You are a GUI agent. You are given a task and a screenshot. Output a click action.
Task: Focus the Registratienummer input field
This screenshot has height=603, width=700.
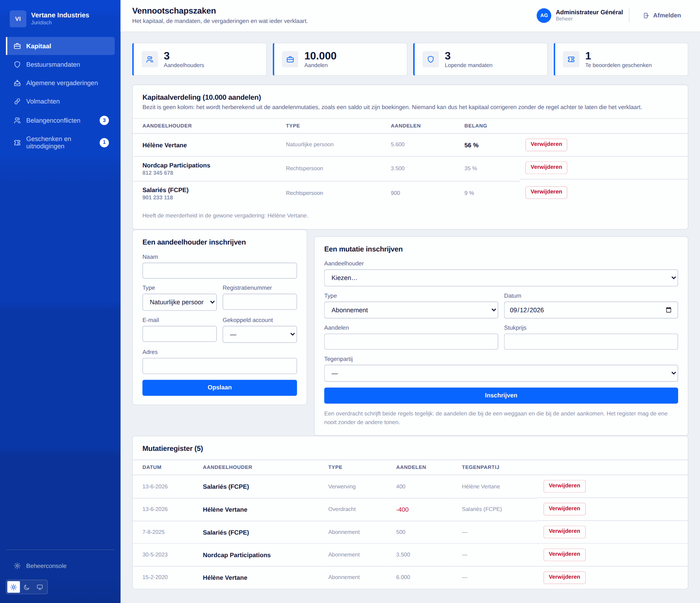260,302
